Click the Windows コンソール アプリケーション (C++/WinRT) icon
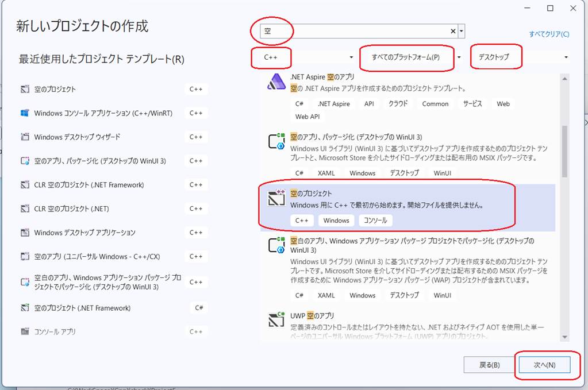The height and width of the screenshot is (390, 588). pyautogui.click(x=25, y=113)
